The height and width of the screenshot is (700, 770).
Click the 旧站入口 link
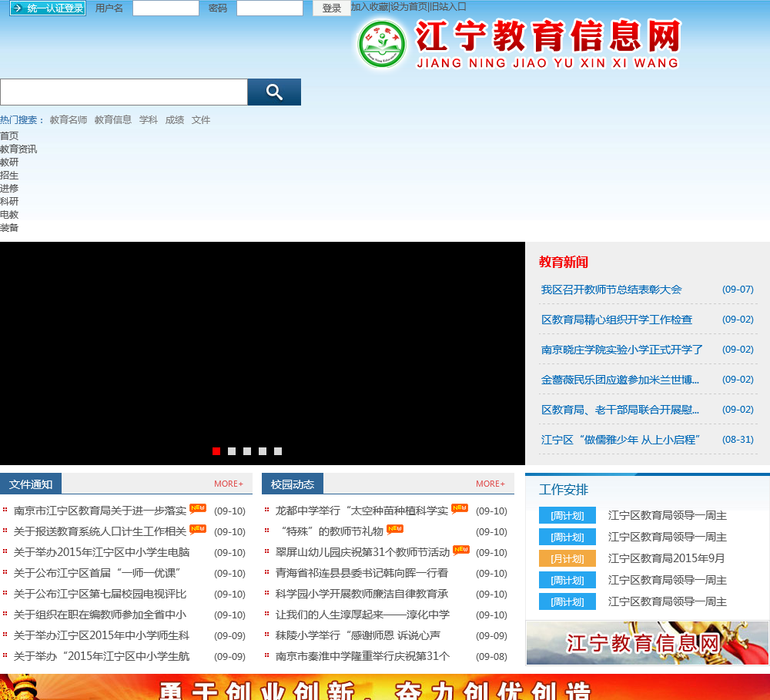(448, 7)
